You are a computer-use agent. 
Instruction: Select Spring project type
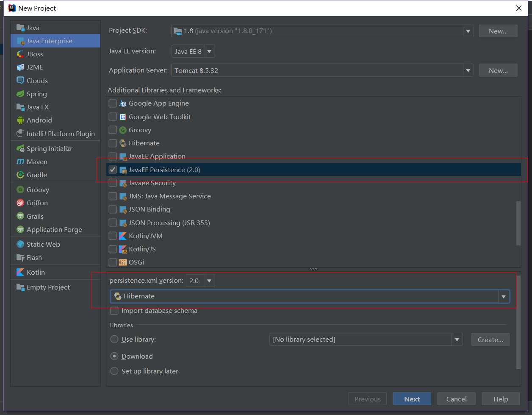pos(55,94)
